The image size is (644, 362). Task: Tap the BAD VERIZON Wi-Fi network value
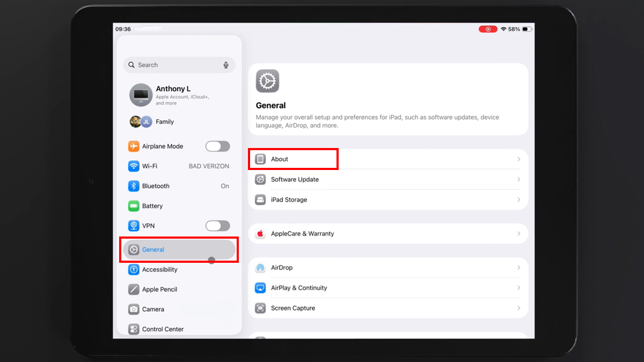tap(209, 166)
